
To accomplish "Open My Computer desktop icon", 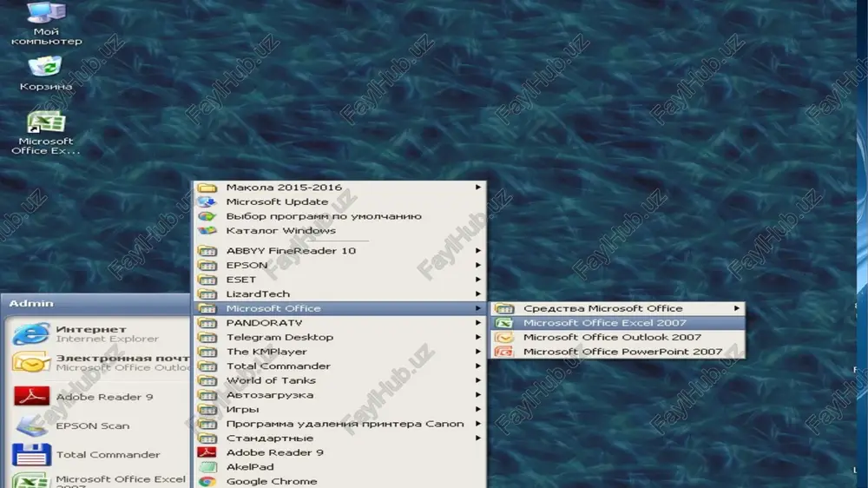I will pyautogui.click(x=46, y=23).
